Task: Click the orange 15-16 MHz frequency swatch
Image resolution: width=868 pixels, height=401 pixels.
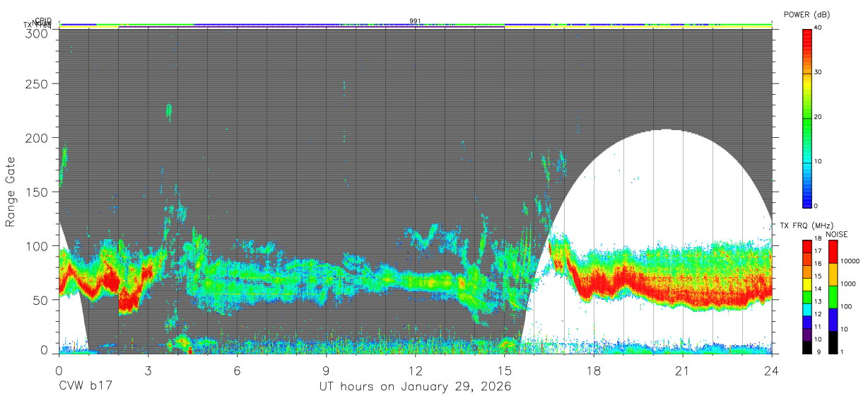Action: click(807, 272)
